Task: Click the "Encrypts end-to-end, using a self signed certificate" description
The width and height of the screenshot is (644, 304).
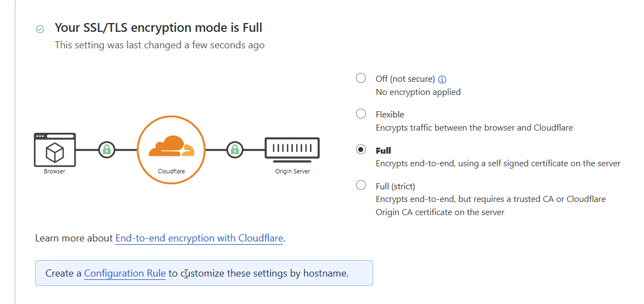Action: pyautogui.click(x=498, y=164)
